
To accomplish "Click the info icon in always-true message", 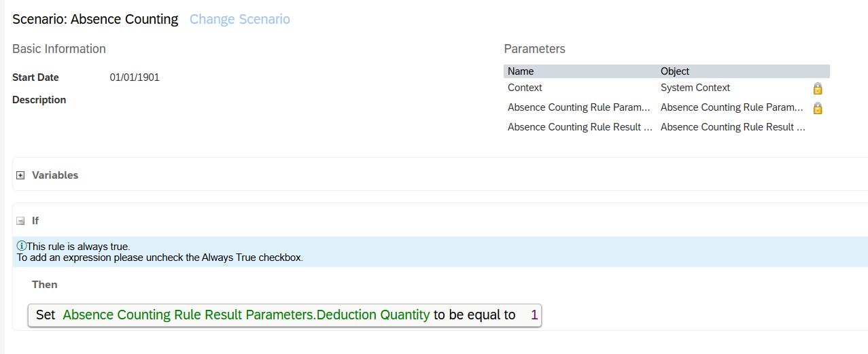I will tap(21, 246).
